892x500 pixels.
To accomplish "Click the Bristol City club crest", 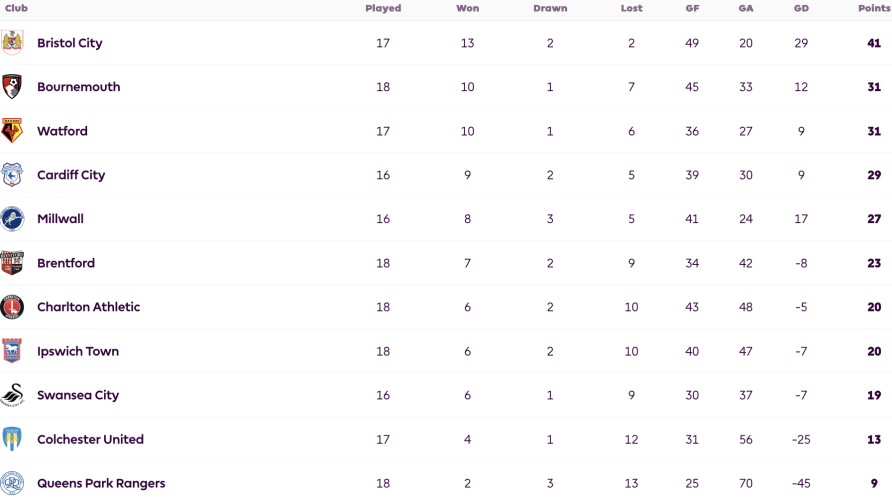I will point(12,43).
